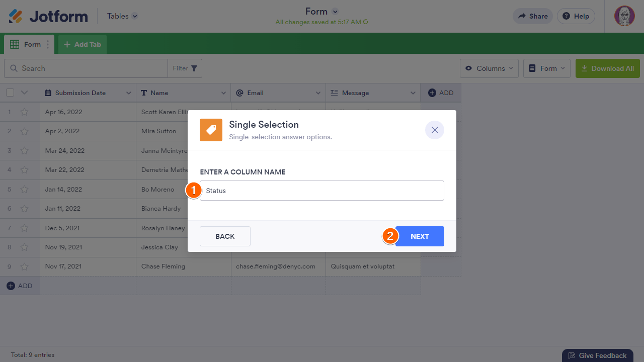This screenshot has height=362, width=644.
Task: Click the BACK button
Action: click(x=225, y=236)
